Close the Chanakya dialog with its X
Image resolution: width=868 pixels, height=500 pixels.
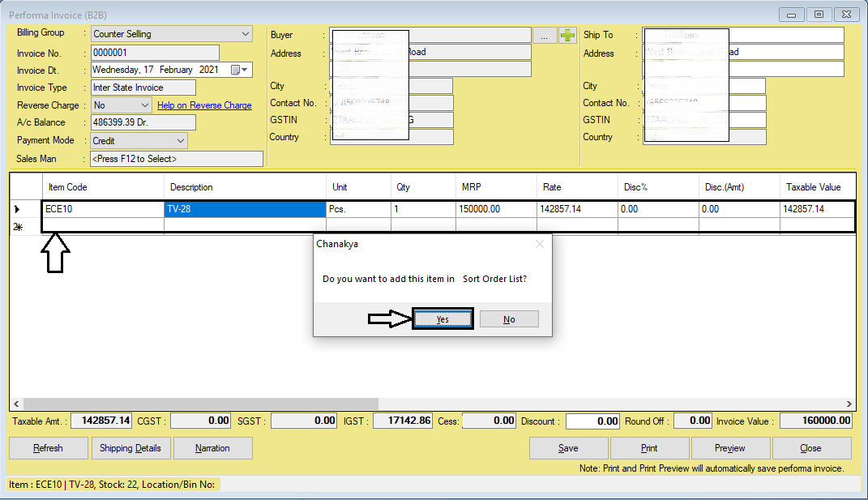540,244
